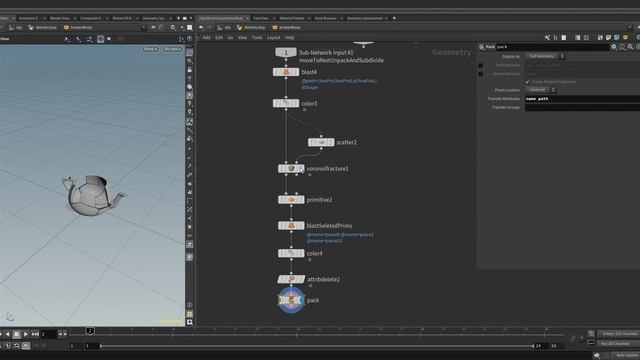Open the Add menu in network editor
The height and width of the screenshot is (360, 640).
point(207,38)
